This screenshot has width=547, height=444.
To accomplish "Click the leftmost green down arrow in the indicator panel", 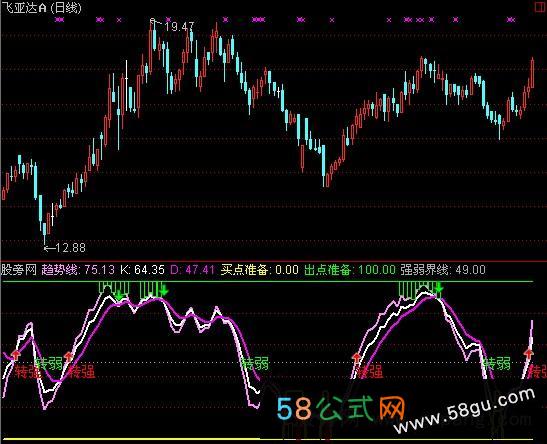I will (119, 295).
